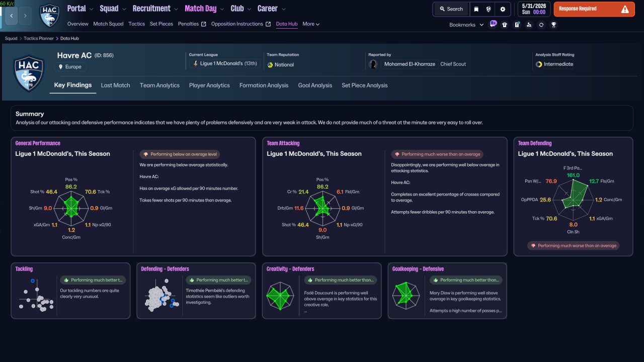This screenshot has height=362, width=644.
Task: Switch to the Last Match tab
Action: pyautogui.click(x=115, y=85)
